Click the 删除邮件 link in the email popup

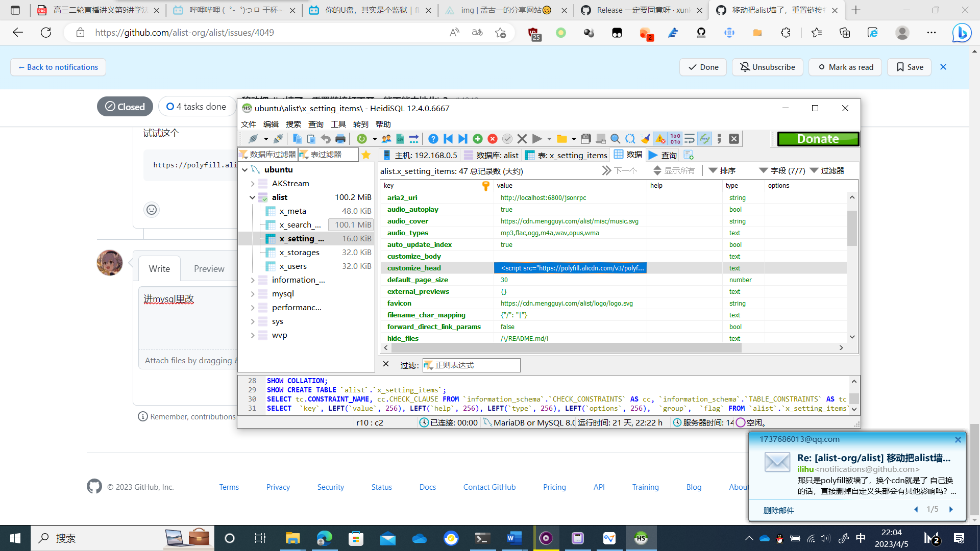778,510
